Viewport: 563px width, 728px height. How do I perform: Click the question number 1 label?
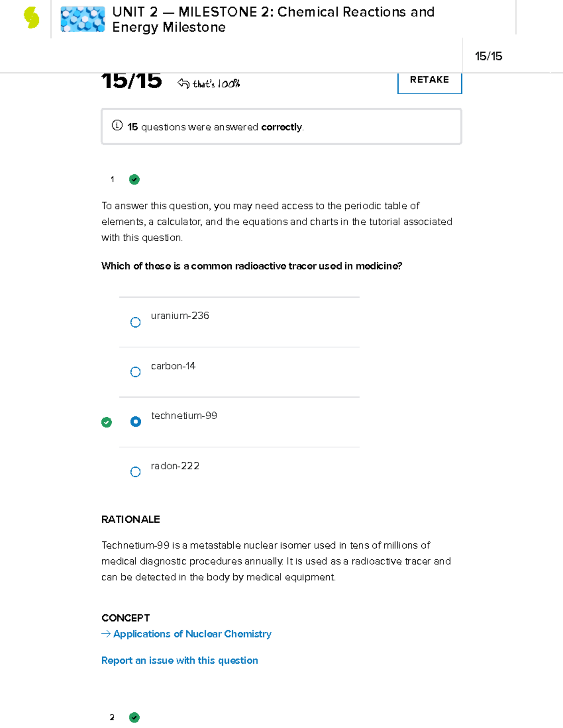click(112, 180)
